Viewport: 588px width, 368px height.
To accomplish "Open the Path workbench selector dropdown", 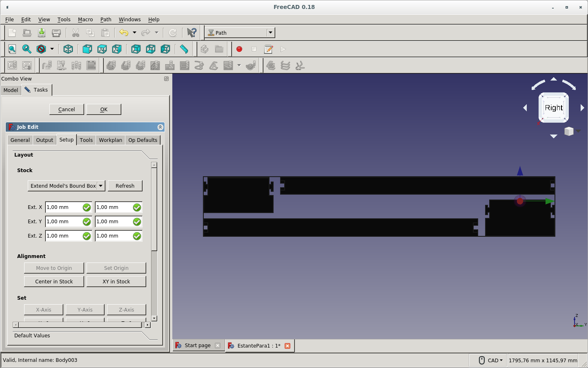I will 240,33.
